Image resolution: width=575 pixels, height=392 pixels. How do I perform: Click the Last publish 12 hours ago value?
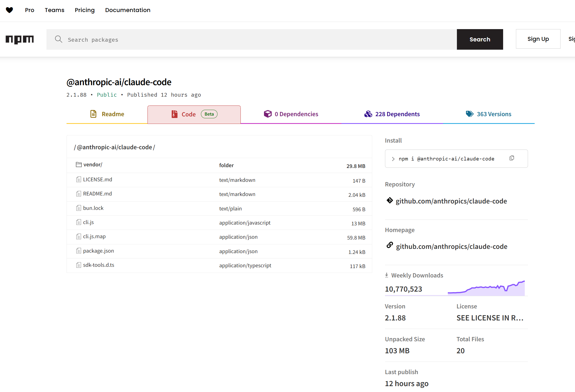tap(407, 383)
